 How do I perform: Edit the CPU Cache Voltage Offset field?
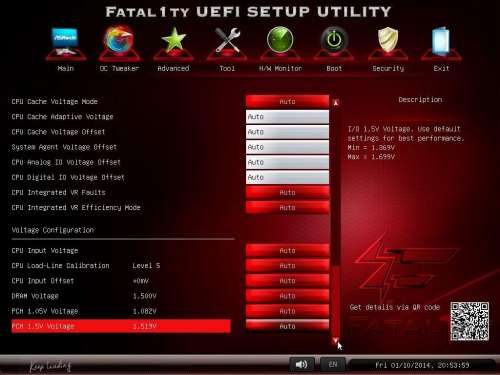287,132
